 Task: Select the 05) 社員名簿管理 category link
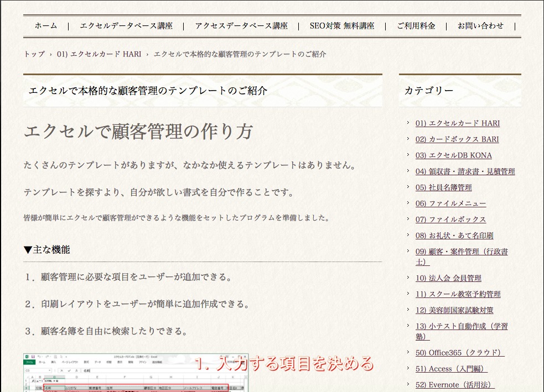coord(443,187)
